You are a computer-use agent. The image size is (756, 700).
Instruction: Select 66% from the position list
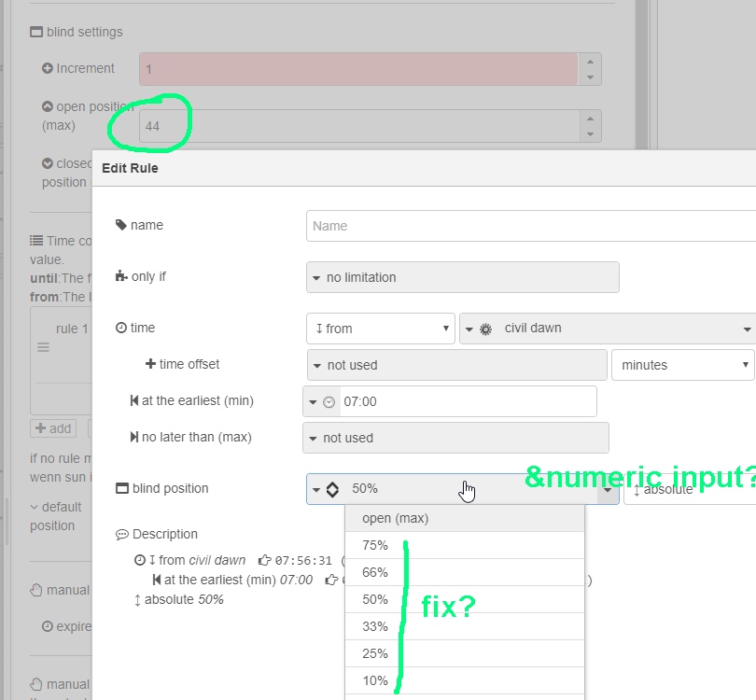click(465, 572)
